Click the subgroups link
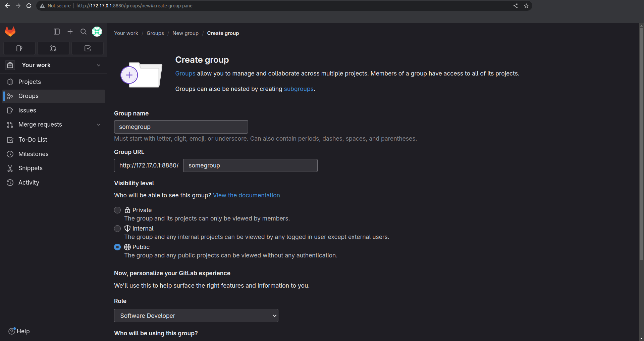 pyautogui.click(x=299, y=89)
